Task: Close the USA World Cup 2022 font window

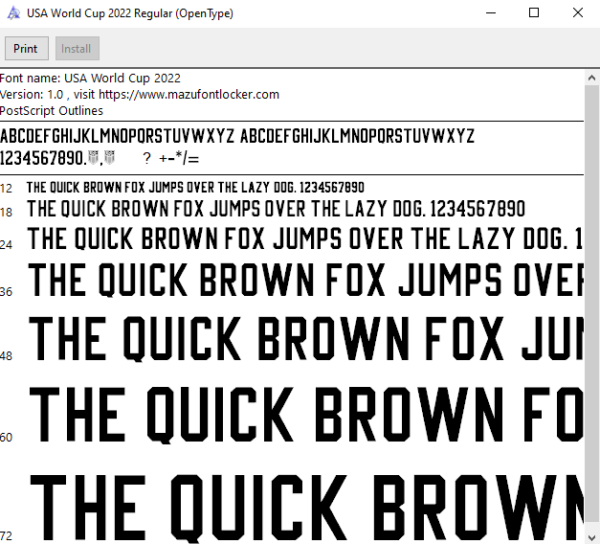Action: pos(577,13)
